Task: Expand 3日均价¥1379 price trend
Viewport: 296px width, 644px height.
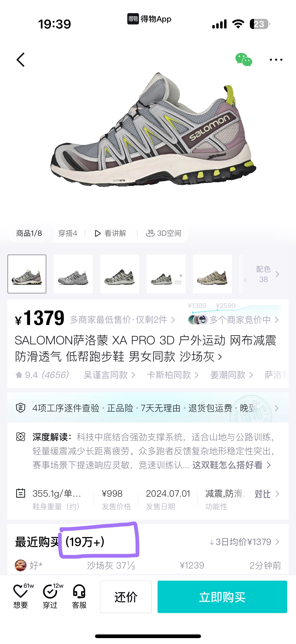Action: [244, 542]
